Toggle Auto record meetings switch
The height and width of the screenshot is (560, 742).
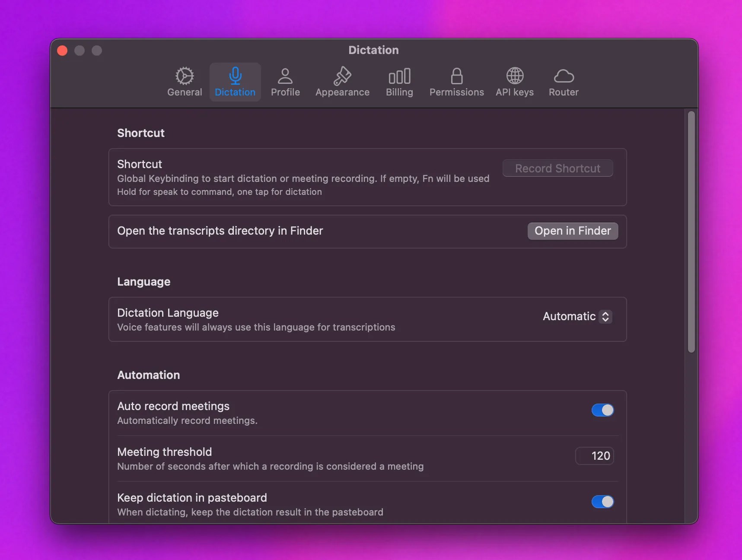(602, 410)
